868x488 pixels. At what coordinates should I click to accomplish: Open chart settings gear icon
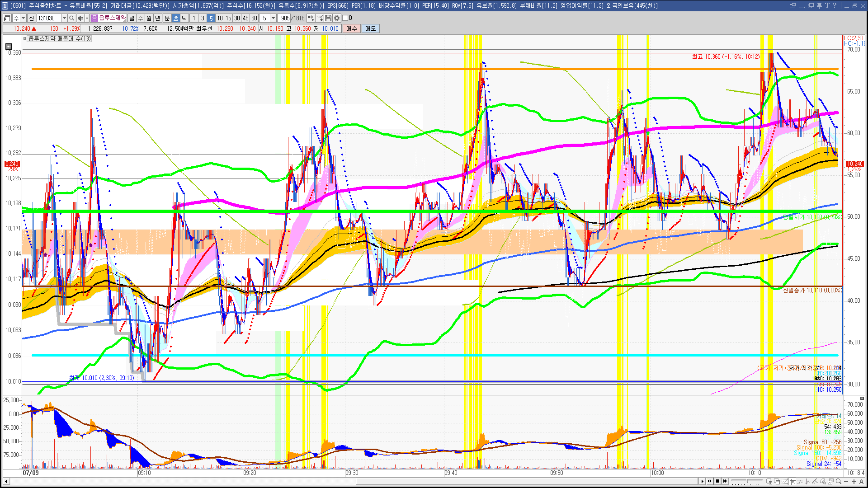tap(337, 18)
